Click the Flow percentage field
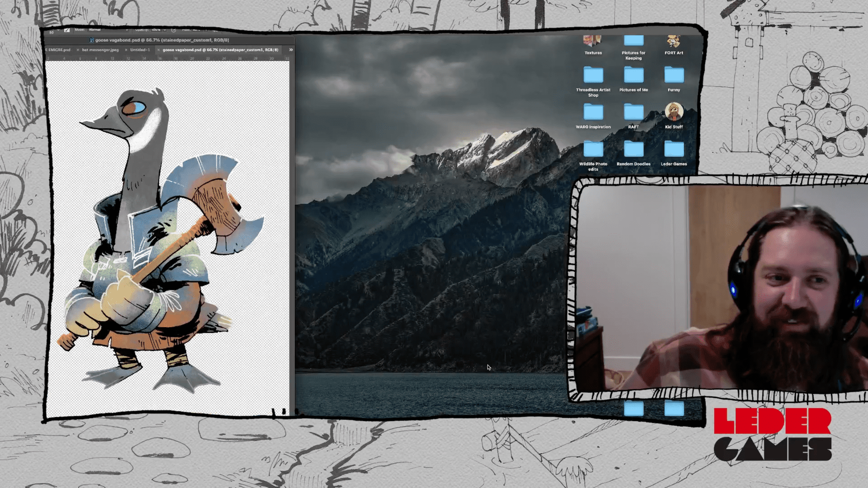The image size is (868, 488). coord(197,30)
